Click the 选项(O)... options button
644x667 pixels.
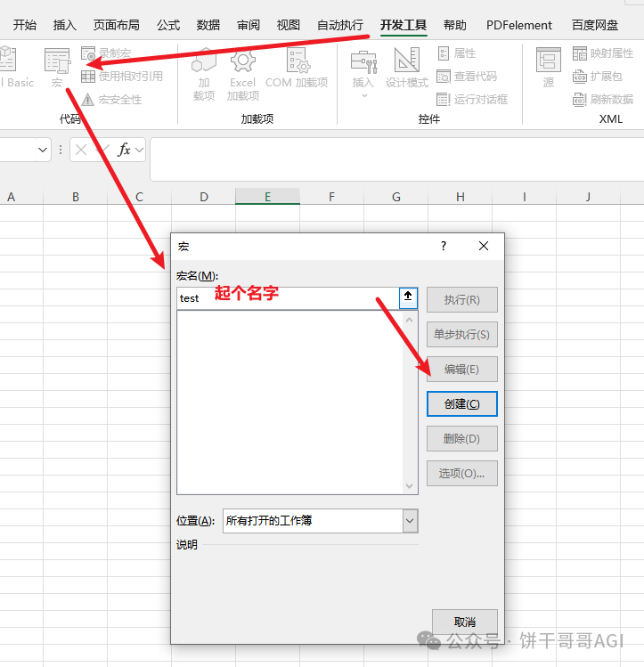(462, 473)
